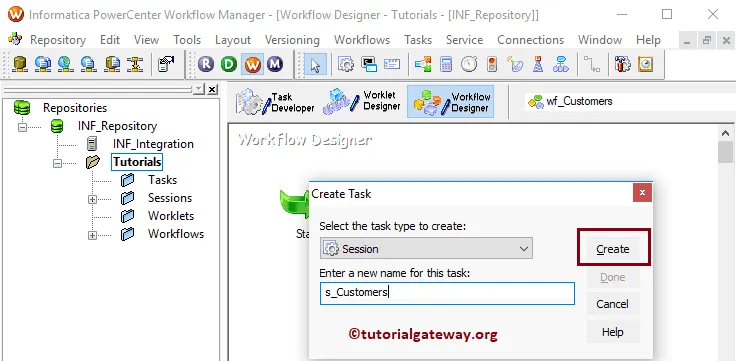Image resolution: width=736 pixels, height=361 pixels.
Task: Close the Create Task dialog
Action: coord(642,192)
